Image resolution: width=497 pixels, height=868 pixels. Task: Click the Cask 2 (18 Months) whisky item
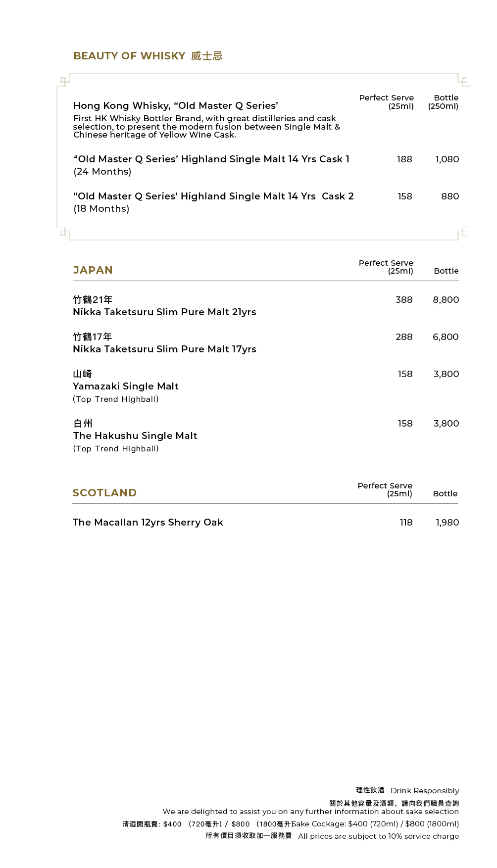click(213, 196)
